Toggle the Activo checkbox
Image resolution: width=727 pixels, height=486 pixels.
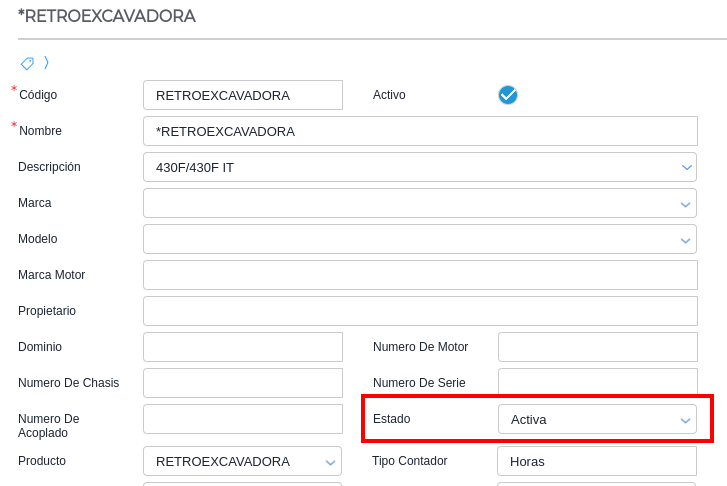tap(508, 95)
